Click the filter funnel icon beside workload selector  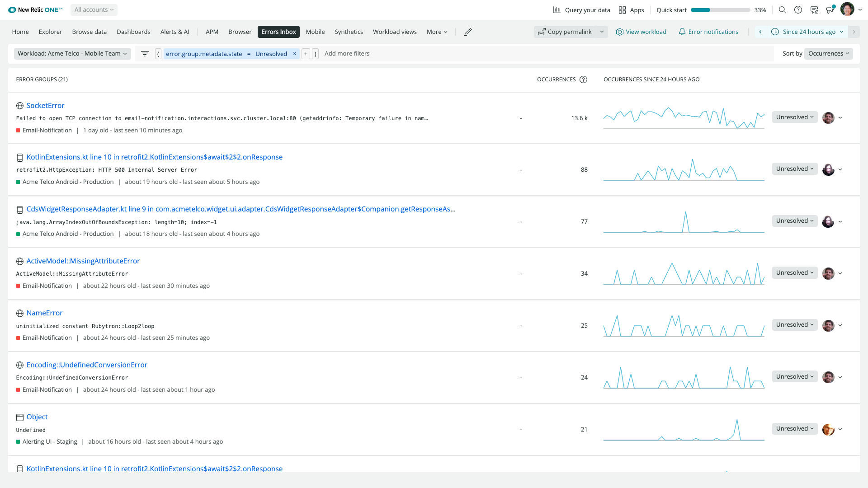[145, 53]
